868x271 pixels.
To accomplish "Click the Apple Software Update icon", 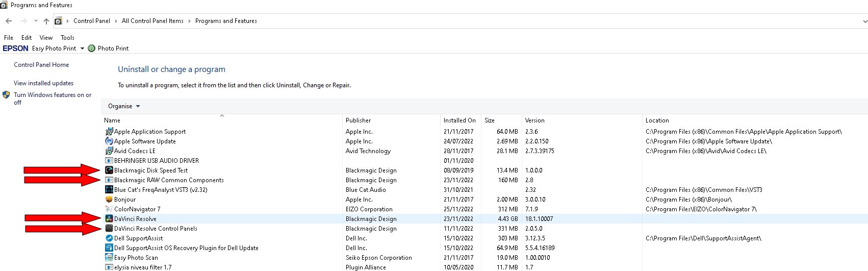I will pos(109,141).
